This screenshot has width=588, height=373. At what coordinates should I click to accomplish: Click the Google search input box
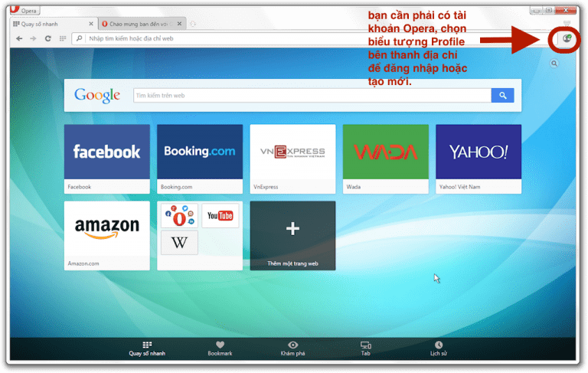(312, 95)
